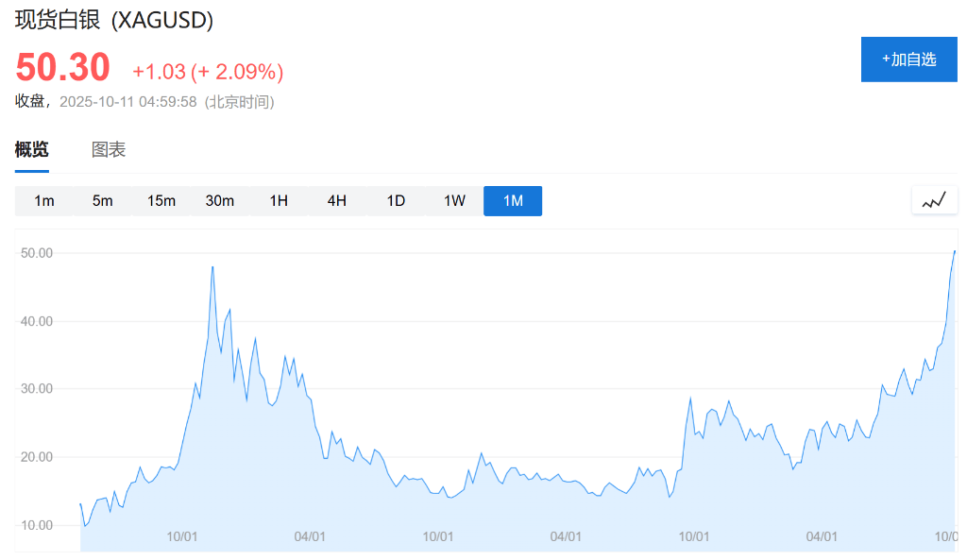
Task: Click the first 10/01 x-axis date label
Action: point(181,536)
